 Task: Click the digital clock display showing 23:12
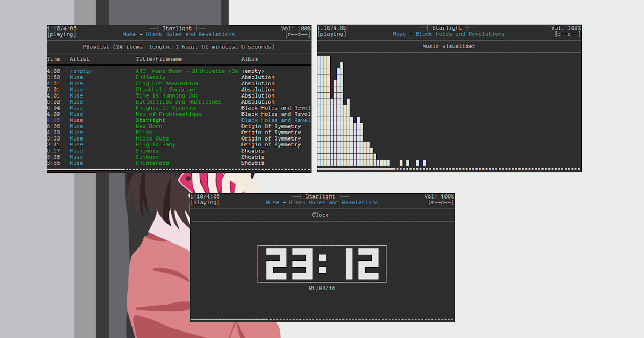(x=321, y=263)
